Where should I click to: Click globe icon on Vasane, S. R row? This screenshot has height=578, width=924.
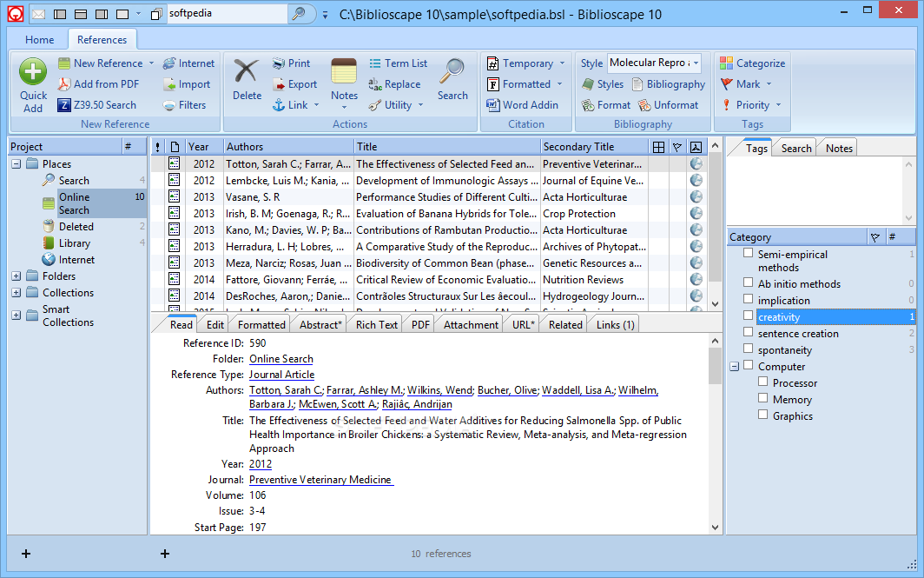tap(696, 197)
